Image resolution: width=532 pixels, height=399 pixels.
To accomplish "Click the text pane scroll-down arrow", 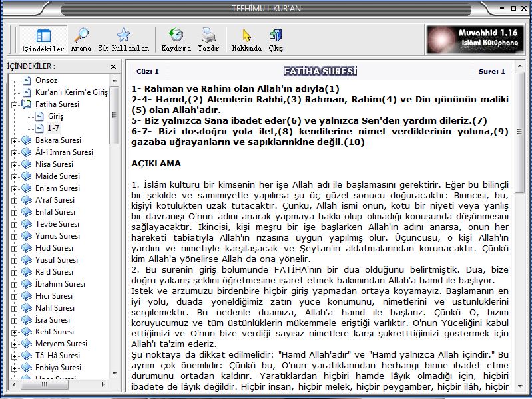I will pos(519,386).
